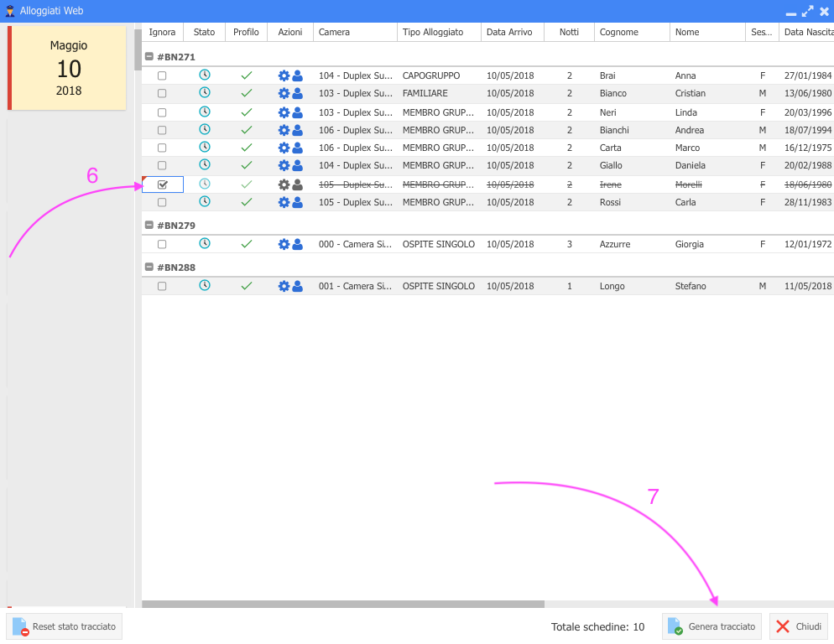This screenshot has height=644, width=834.
Task: Tick the Ignora checkbox for Bianco Cristian
Action: click(x=162, y=93)
